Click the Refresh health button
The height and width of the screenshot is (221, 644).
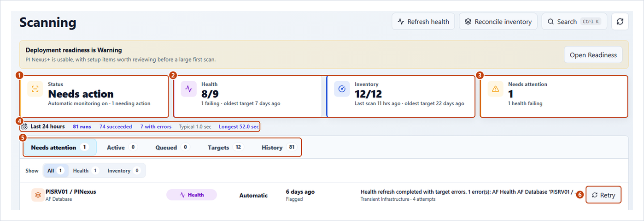[423, 22]
